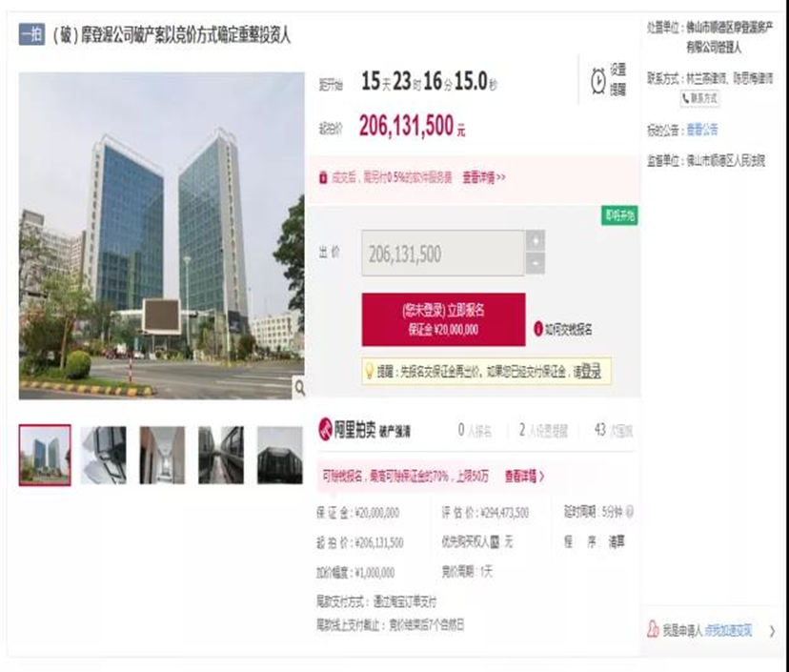Click the alarm clock reminder icon

[598, 80]
